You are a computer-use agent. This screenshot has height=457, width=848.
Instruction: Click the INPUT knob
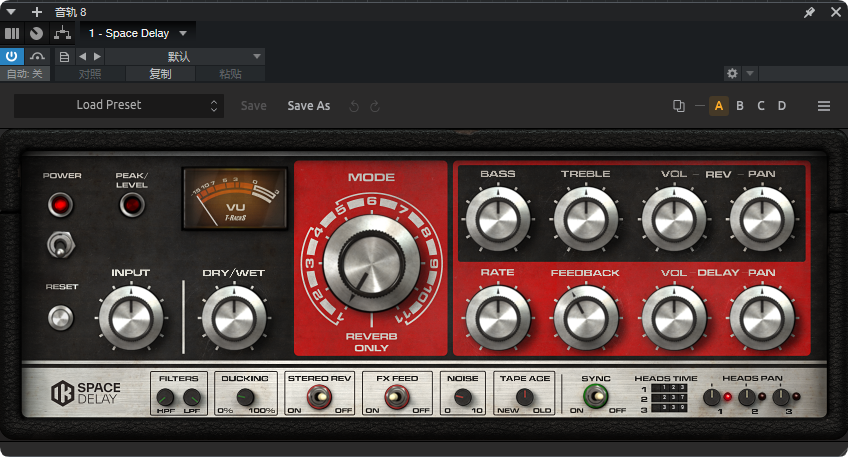tap(131, 318)
